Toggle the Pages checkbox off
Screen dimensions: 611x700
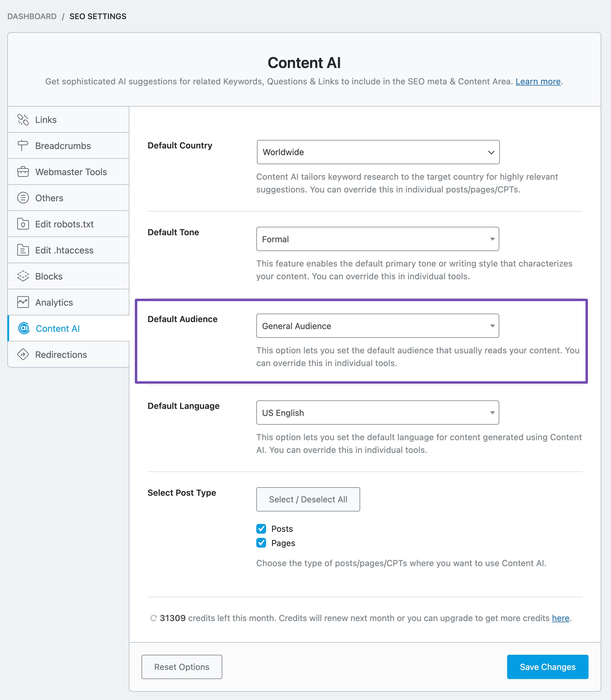(261, 542)
